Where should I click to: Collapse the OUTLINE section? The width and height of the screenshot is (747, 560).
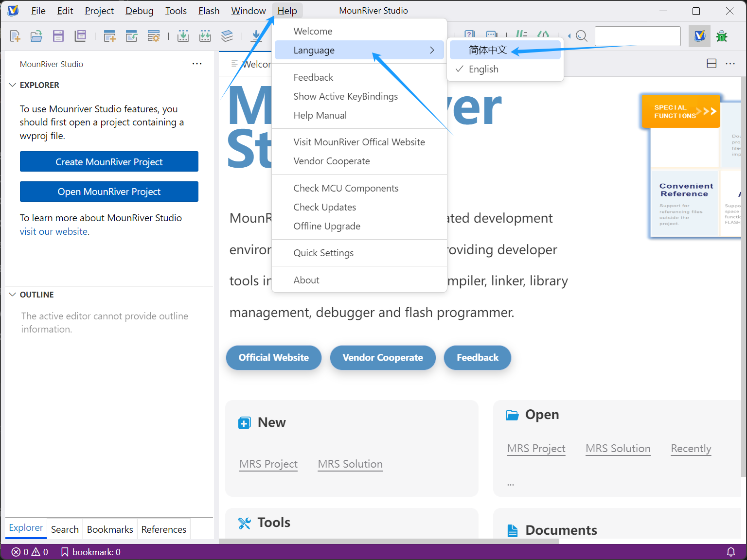tap(13, 295)
